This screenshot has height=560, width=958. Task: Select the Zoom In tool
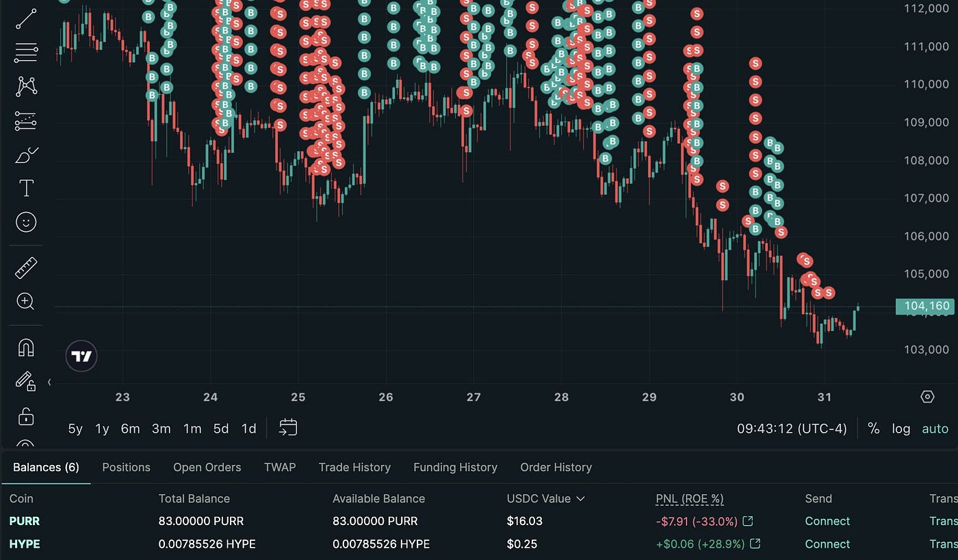click(25, 302)
